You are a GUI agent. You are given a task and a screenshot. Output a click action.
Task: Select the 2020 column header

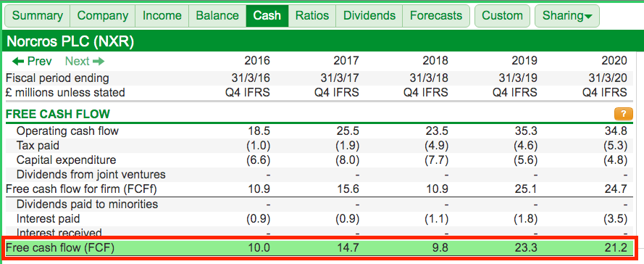(614, 61)
